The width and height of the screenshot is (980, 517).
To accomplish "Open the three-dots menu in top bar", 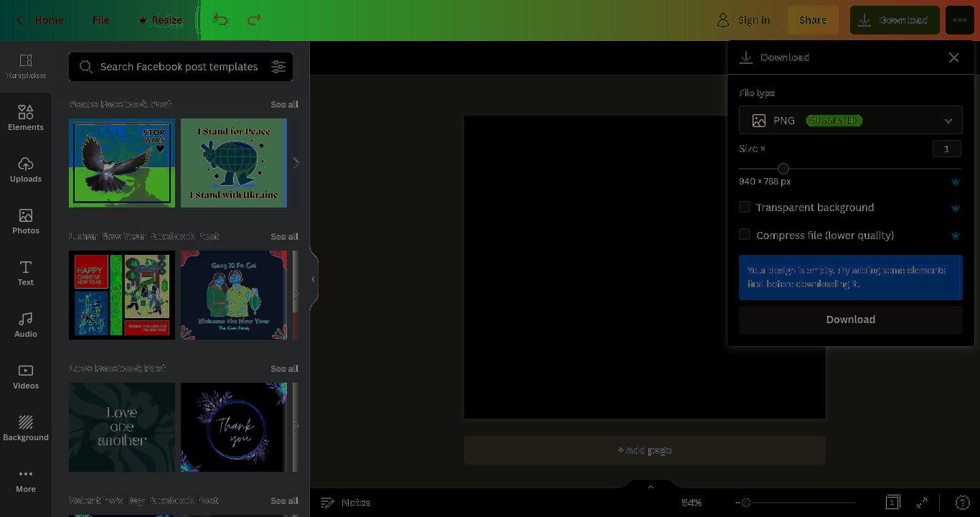I will (960, 20).
